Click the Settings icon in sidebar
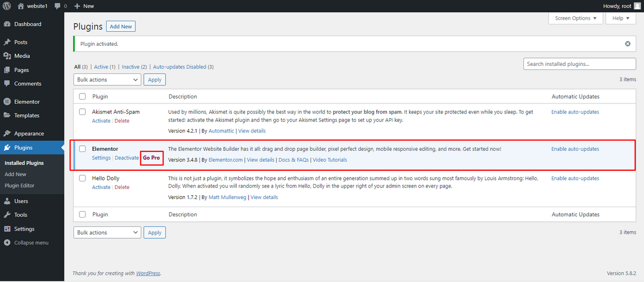The height and width of the screenshot is (282, 644). click(7, 229)
